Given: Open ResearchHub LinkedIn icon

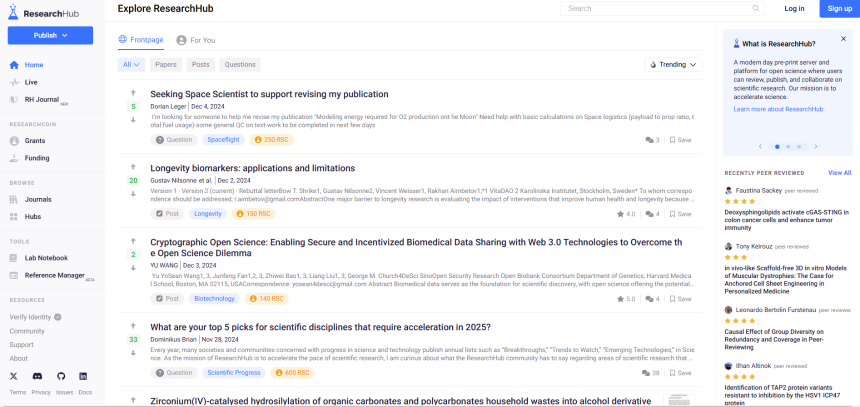Looking at the screenshot, I should point(83,376).
